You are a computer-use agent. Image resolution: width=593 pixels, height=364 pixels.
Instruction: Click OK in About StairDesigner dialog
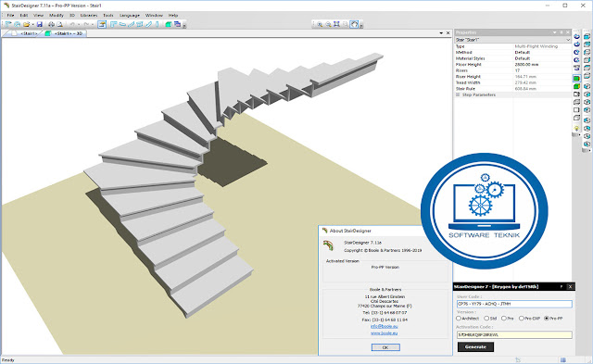[385, 347]
